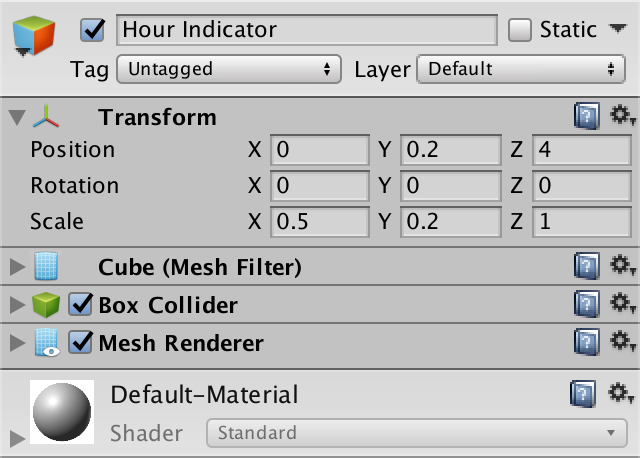Expand the Cube (Mesh Filter) component
640x458 pixels.
pos(17,267)
